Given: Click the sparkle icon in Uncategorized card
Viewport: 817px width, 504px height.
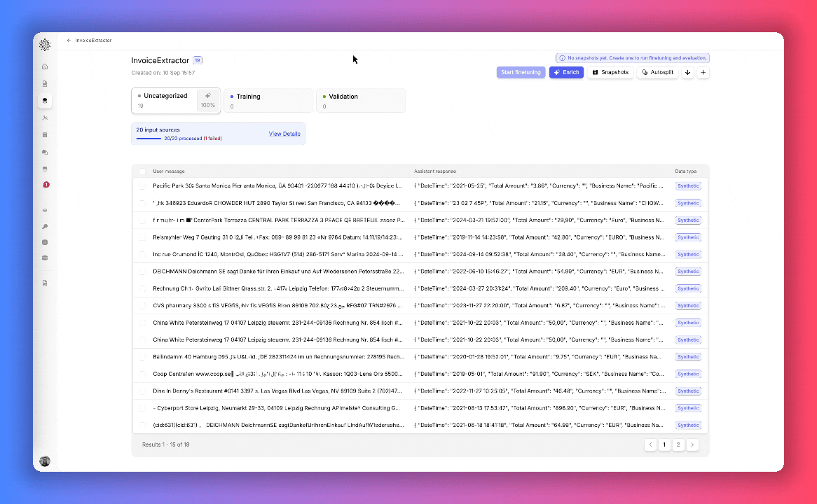Looking at the screenshot, I should tap(208, 96).
